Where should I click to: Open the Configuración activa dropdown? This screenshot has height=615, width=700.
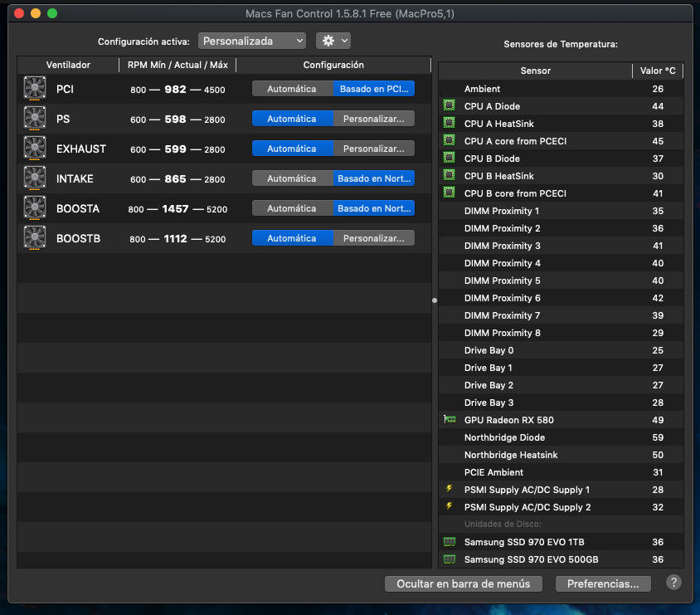pyautogui.click(x=251, y=41)
